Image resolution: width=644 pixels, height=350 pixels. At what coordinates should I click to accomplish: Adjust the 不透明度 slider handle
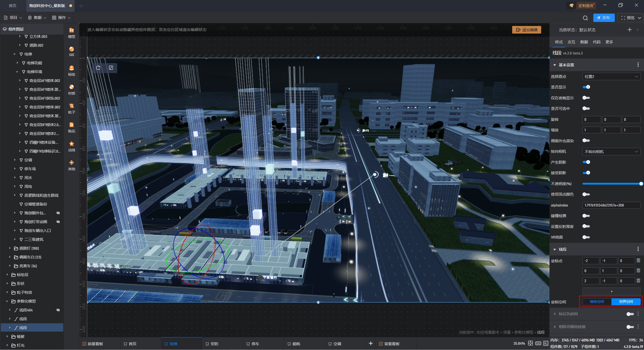click(x=641, y=184)
